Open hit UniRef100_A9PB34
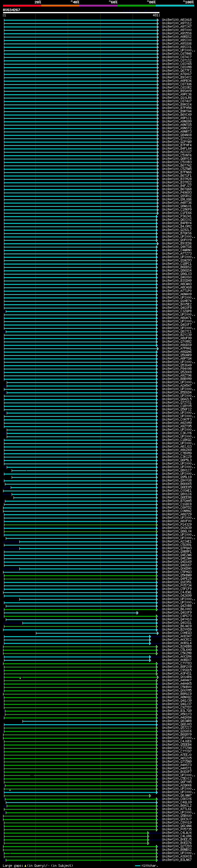 pos(177,81)
